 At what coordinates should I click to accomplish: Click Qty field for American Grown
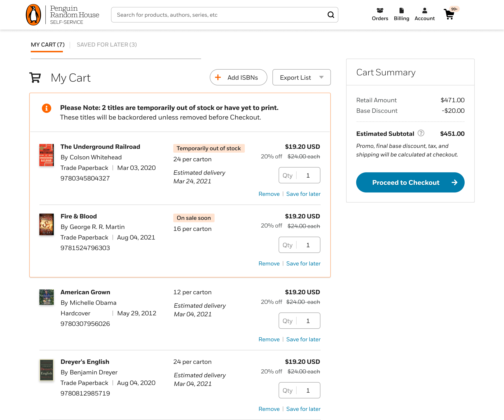[x=299, y=321]
